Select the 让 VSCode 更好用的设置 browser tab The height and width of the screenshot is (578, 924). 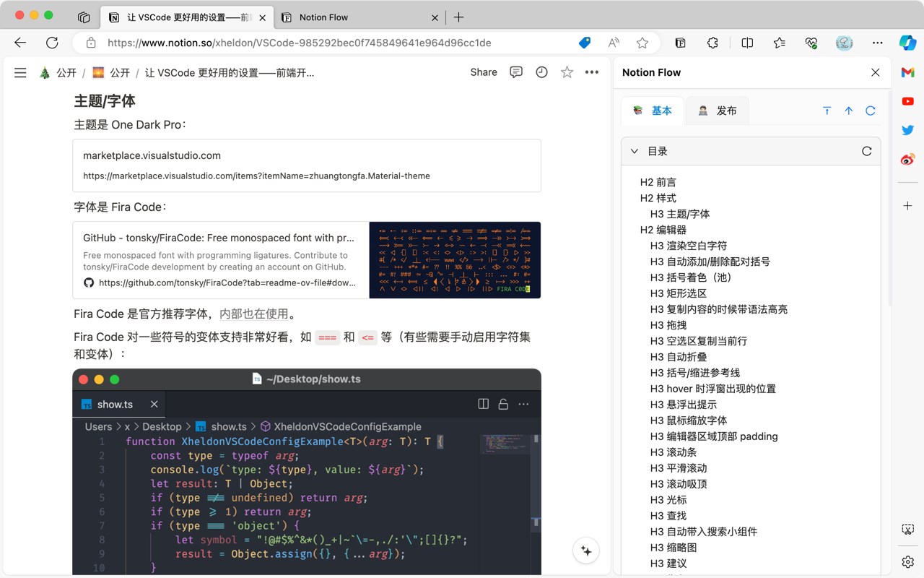point(188,17)
